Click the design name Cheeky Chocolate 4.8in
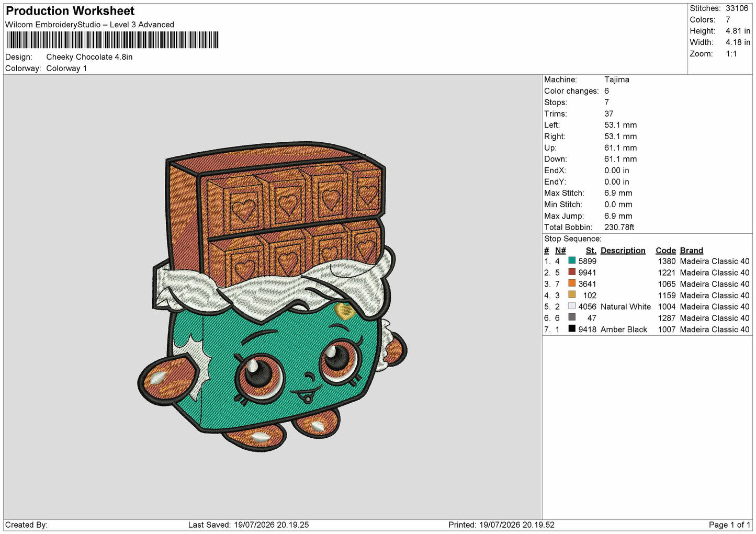 89,57
